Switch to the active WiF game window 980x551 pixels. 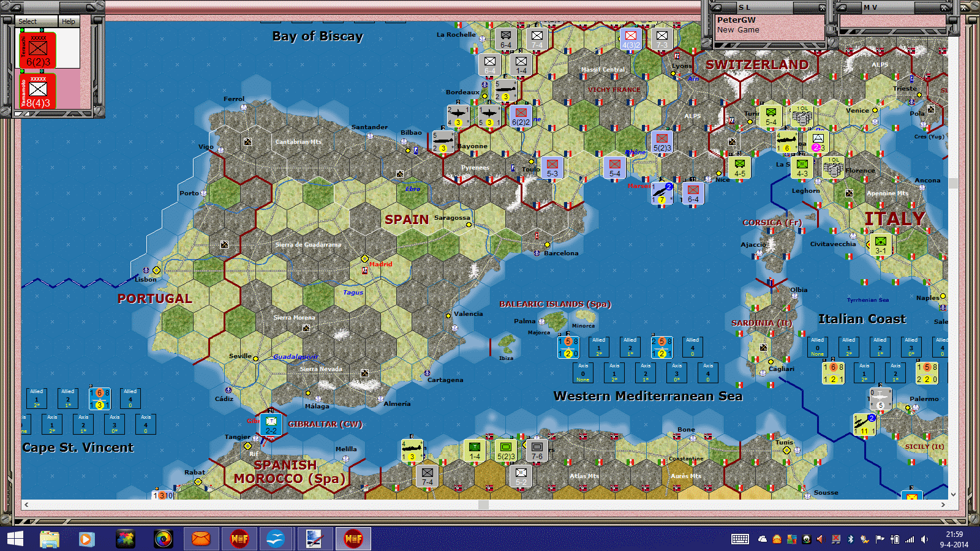click(x=353, y=539)
